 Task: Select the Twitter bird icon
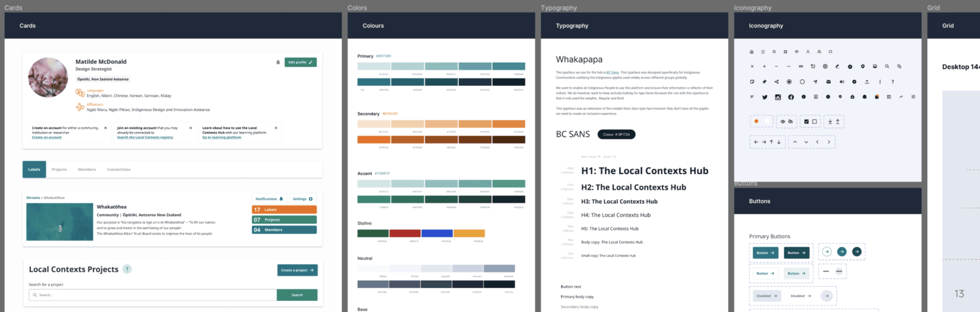point(765,97)
